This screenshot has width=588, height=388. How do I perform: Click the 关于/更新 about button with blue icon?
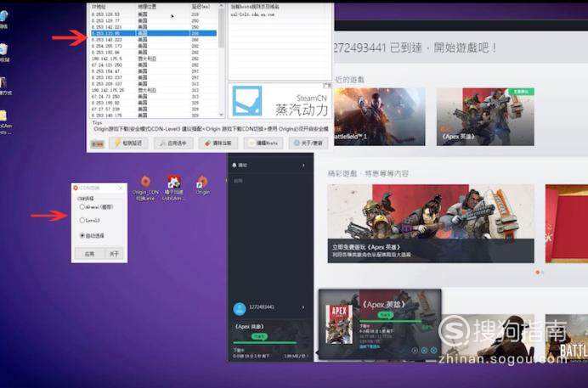coord(308,143)
